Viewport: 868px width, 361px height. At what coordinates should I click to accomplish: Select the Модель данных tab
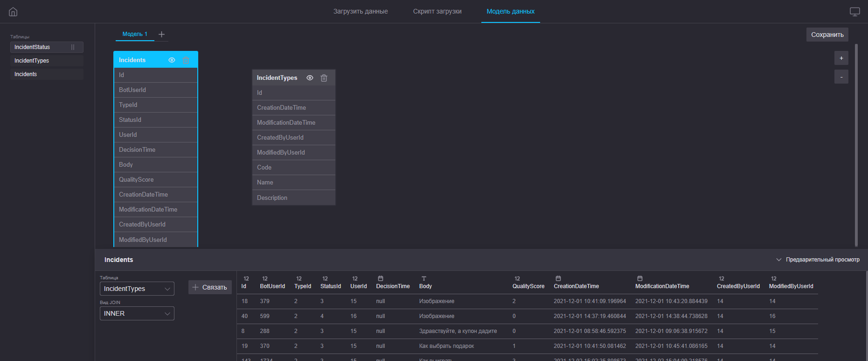point(510,11)
